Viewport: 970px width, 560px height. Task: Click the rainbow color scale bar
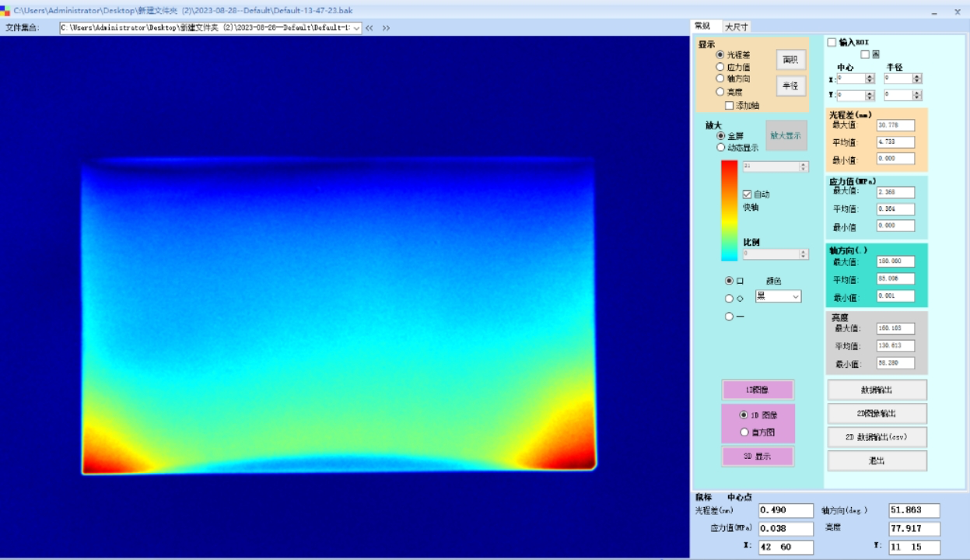pos(729,210)
